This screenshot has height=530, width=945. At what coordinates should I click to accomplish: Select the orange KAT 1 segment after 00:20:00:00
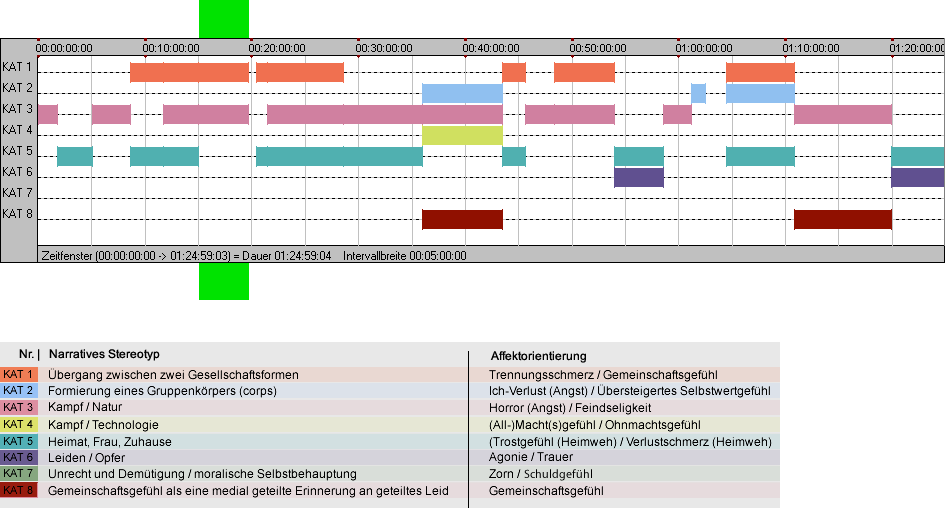(x=300, y=72)
